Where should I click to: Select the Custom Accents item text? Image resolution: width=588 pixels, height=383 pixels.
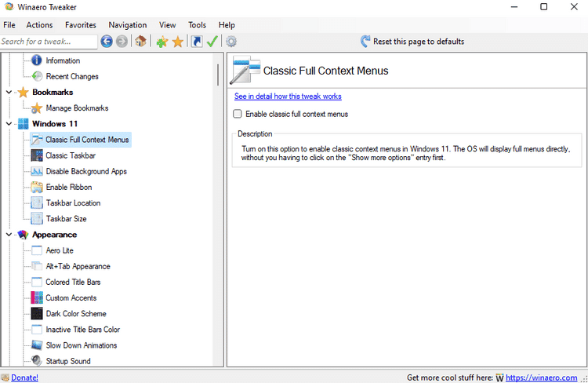pos(71,297)
